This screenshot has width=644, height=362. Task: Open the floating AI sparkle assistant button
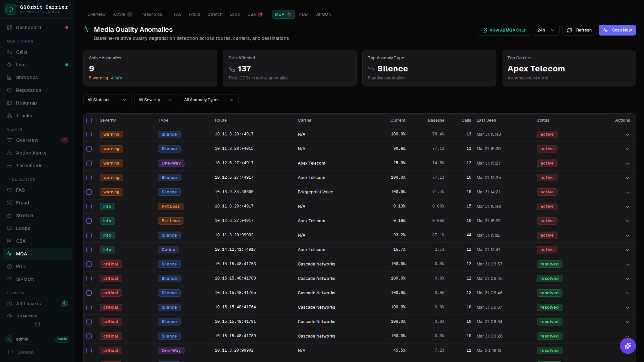[628, 346]
